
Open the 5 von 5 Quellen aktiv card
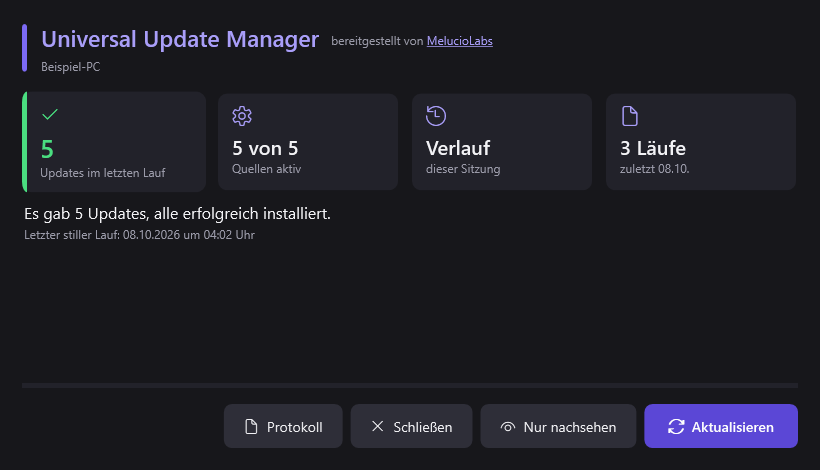pos(308,142)
